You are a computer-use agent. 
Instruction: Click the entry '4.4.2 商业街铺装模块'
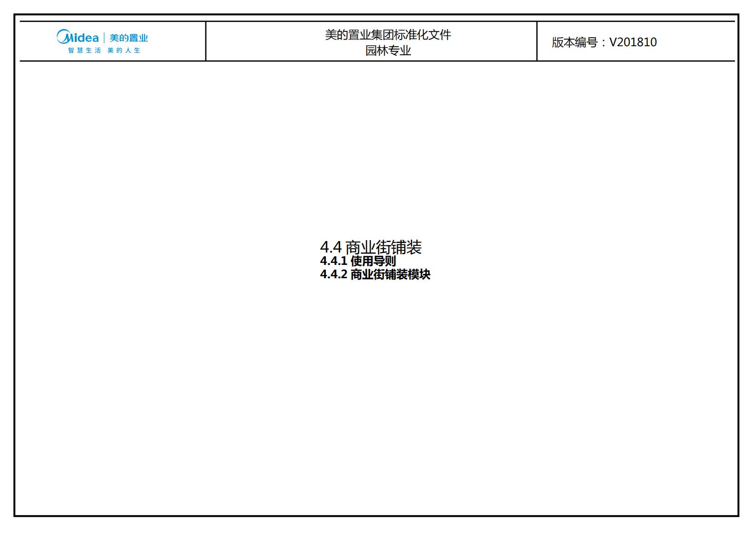(375, 274)
